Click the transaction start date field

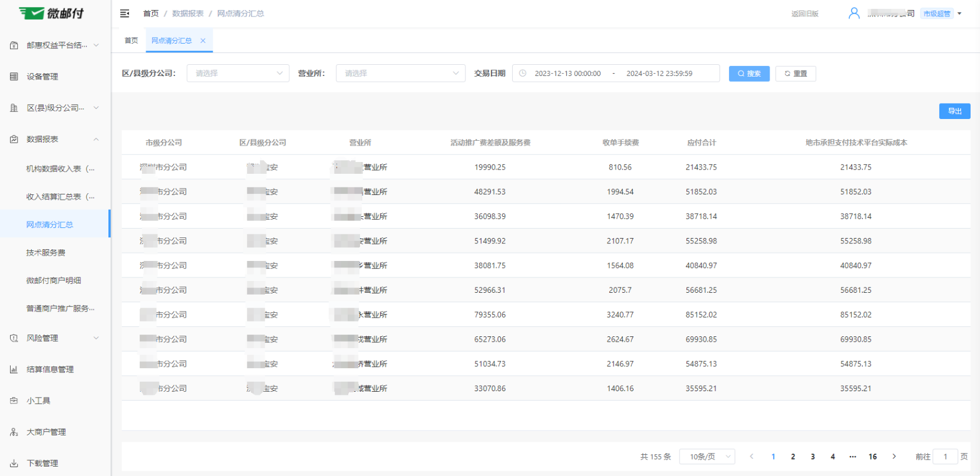567,74
